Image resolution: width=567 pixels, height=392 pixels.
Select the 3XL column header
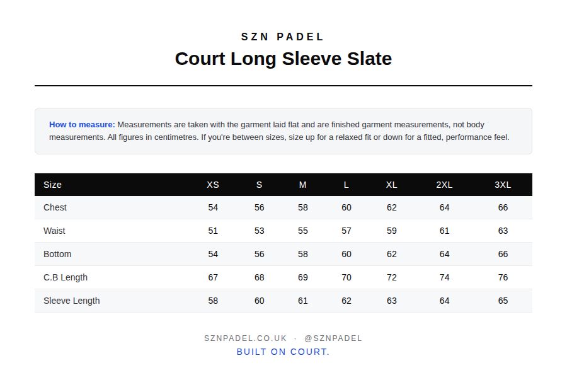click(x=503, y=185)
